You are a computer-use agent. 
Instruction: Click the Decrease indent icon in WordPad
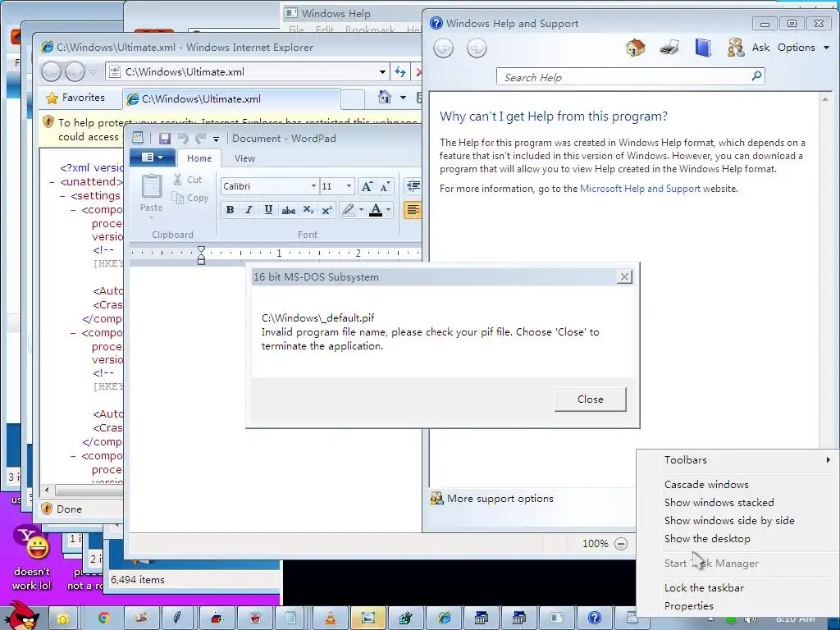pyautogui.click(x=413, y=186)
